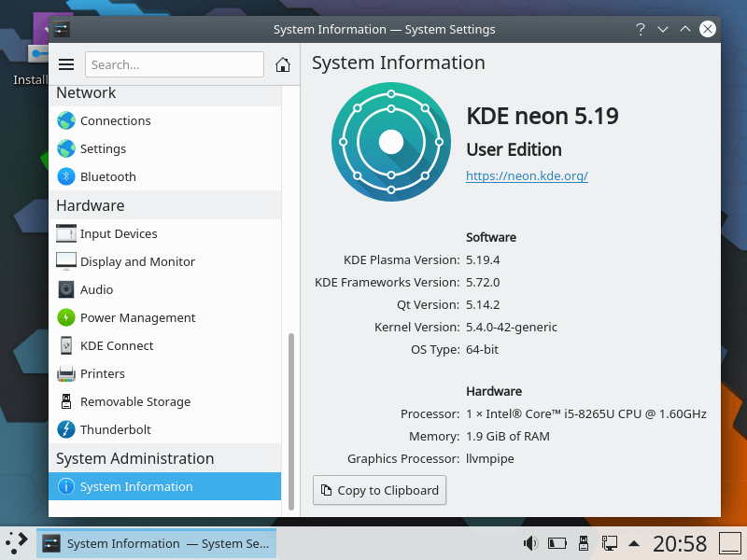747x560 pixels.
Task: Focus the Search input field
Action: click(175, 64)
